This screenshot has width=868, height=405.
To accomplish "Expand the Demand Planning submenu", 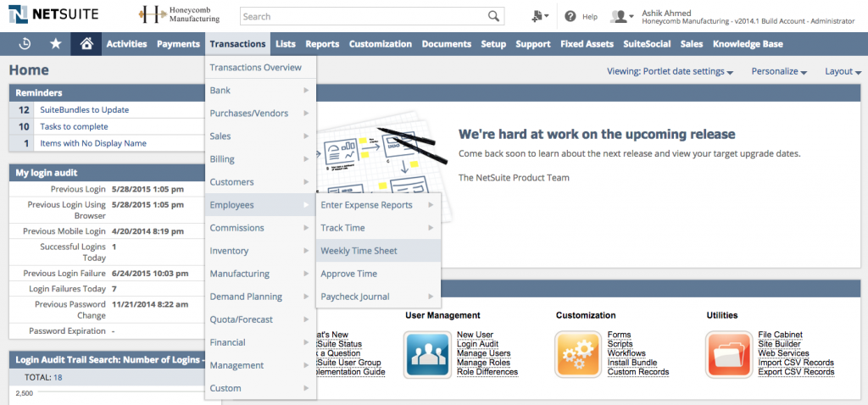I will (261, 297).
